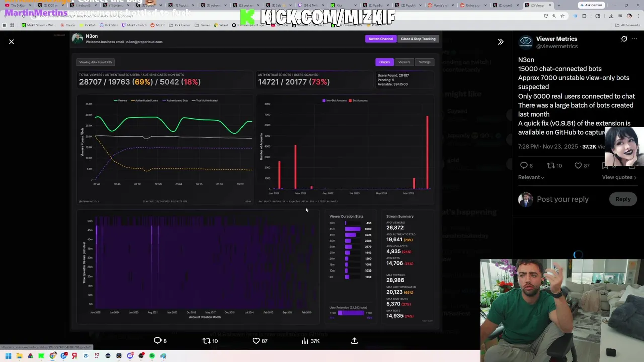Open File Explorer from the taskbar
644x362 pixels.
tap(19, 356)
